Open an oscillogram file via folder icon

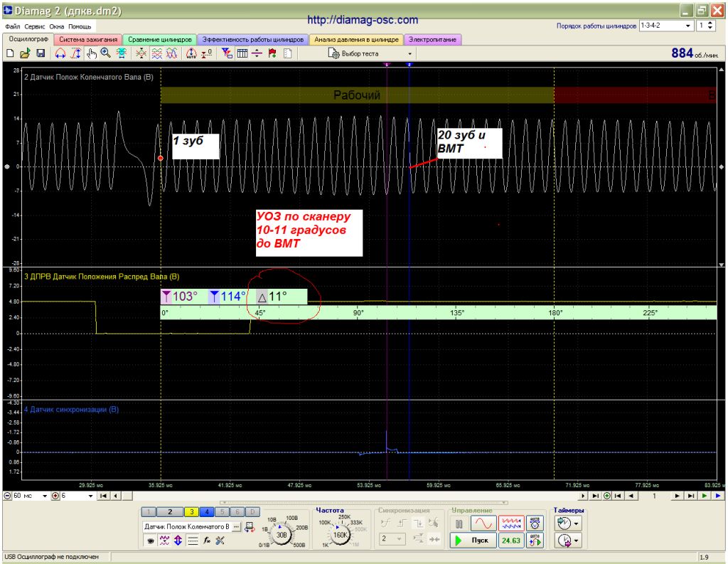tap(25, 53)
